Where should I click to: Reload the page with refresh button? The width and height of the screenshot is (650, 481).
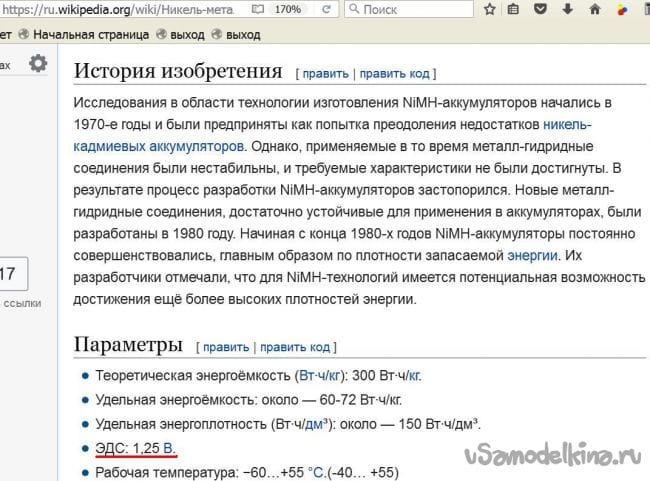point(327,9)
